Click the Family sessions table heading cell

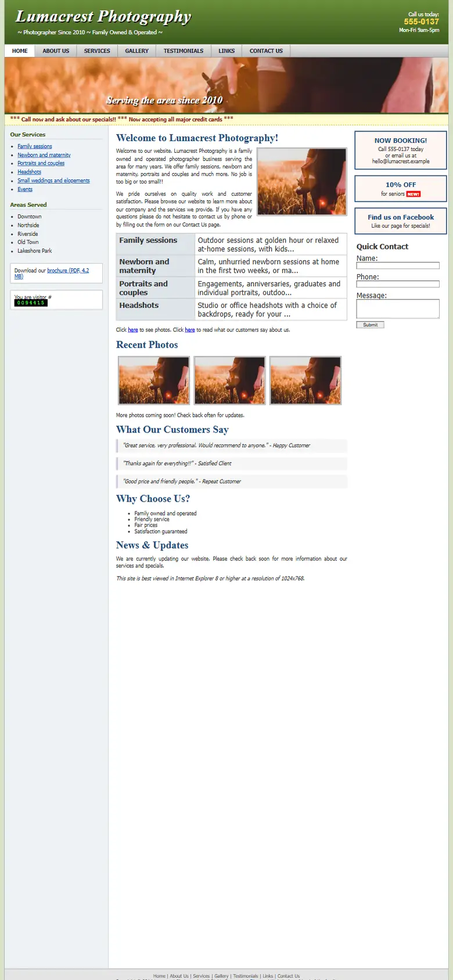coord(155,244)
